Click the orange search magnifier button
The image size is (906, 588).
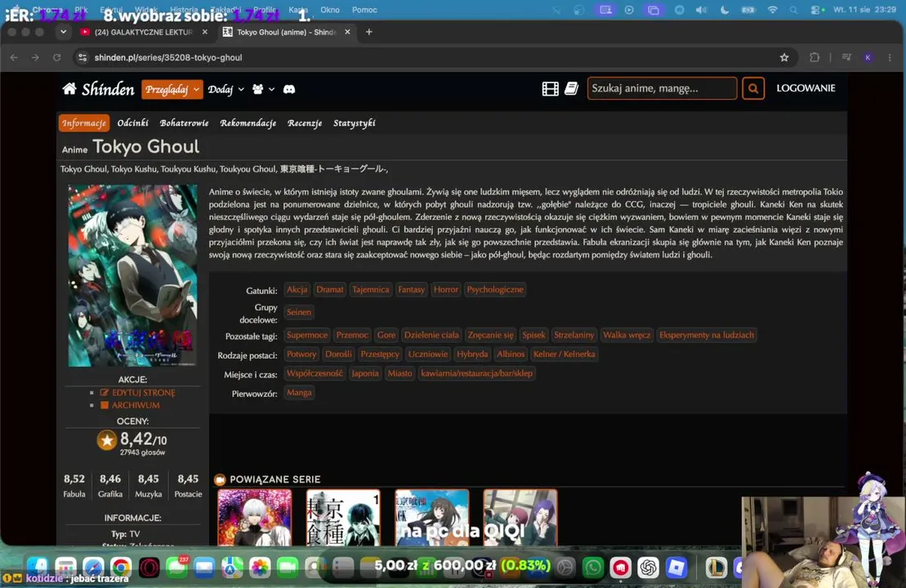pos(753,88)
